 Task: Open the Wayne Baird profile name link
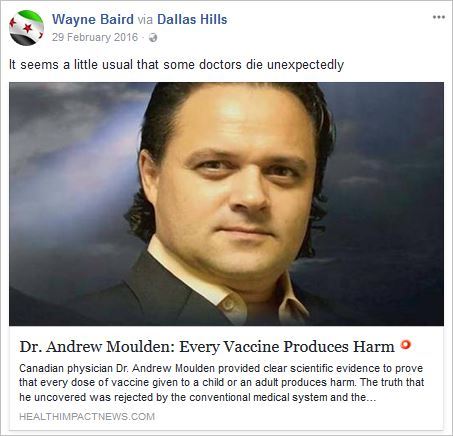coord(93,19)
